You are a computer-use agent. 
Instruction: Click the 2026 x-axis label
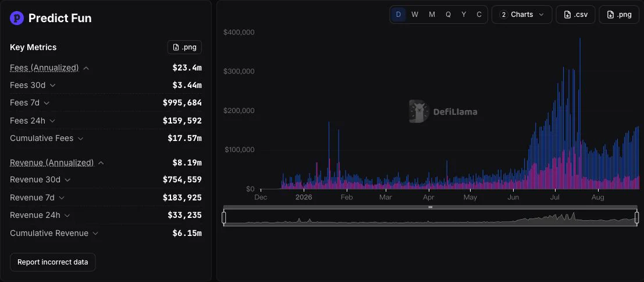point(304,198)
